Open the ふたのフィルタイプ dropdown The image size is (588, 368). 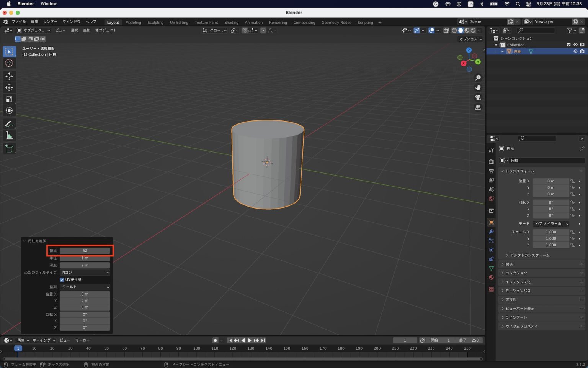[x=85, y=272]
